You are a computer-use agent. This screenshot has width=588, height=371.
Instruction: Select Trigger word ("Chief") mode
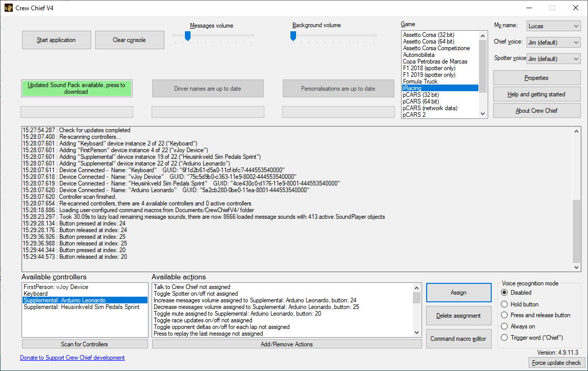[x=532, y=338]
